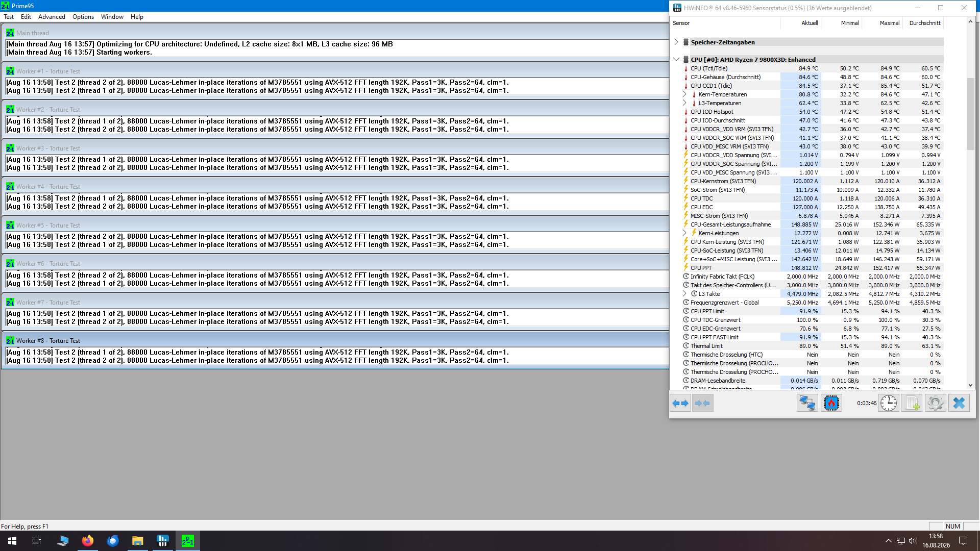The width and height of the screenshot is (980, 551).
Task: Click the Sensor column header in HWiNFO
Action: [725, 23]
